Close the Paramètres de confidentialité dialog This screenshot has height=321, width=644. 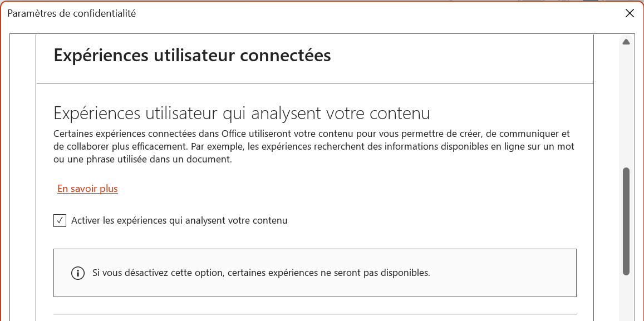pyautogui.click(x=630, y=13)
